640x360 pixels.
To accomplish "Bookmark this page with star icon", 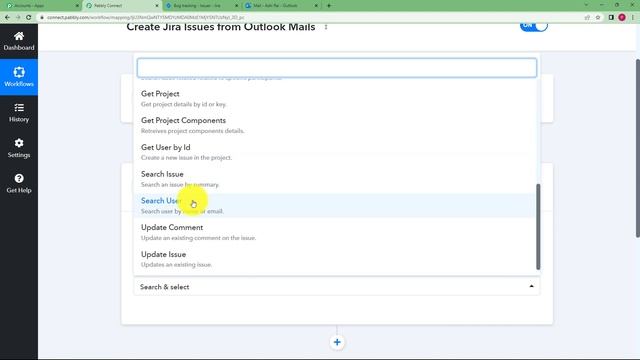I will pos(598,17).
